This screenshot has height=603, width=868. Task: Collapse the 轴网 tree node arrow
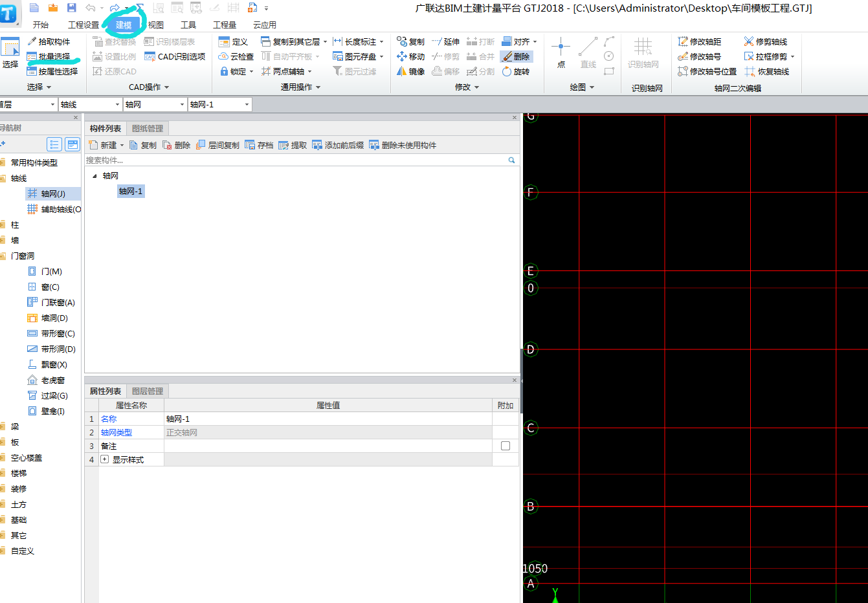click(x=95, y=175)
